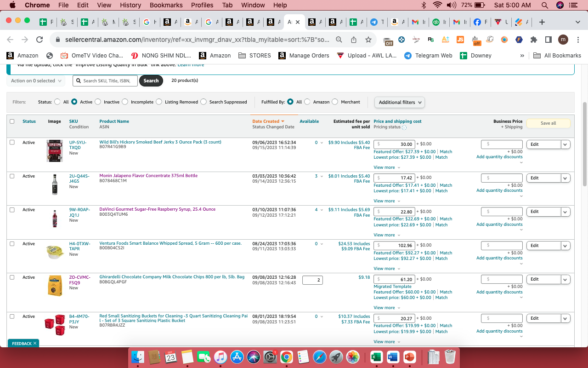Open the Apple menu
Viewport: 588px width, 368px height.
coord(12,5)
